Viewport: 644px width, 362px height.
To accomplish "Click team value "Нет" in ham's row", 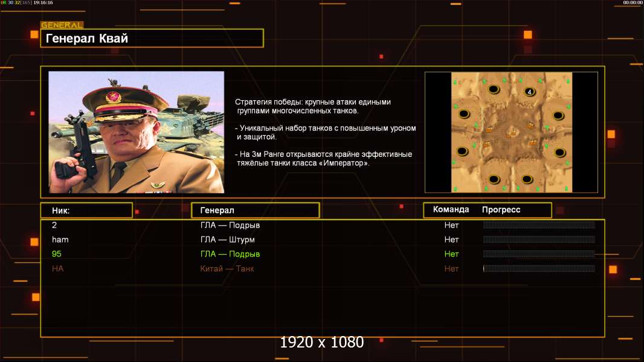I will click(x=451, y=240).
